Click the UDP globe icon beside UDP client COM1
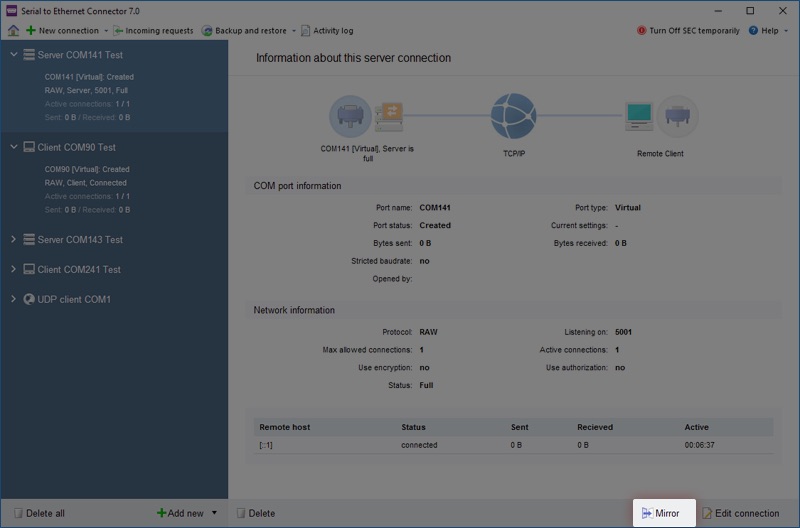The height and width of the screenshot is (528, 800). [29, 299]
